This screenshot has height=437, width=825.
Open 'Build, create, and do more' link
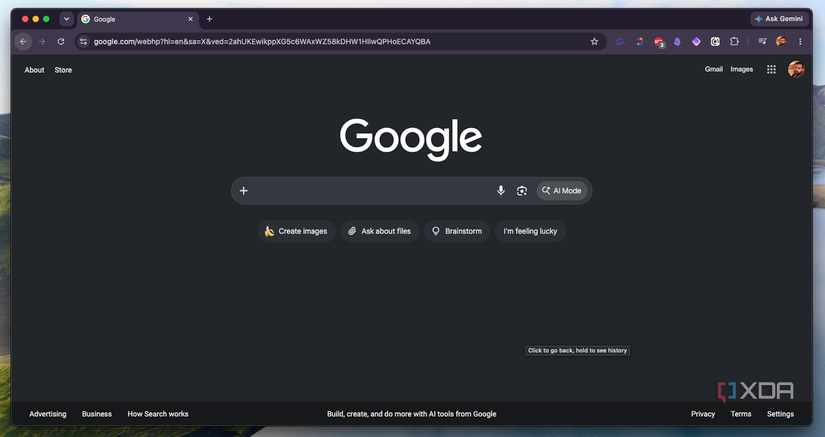(x=411, y=414)
